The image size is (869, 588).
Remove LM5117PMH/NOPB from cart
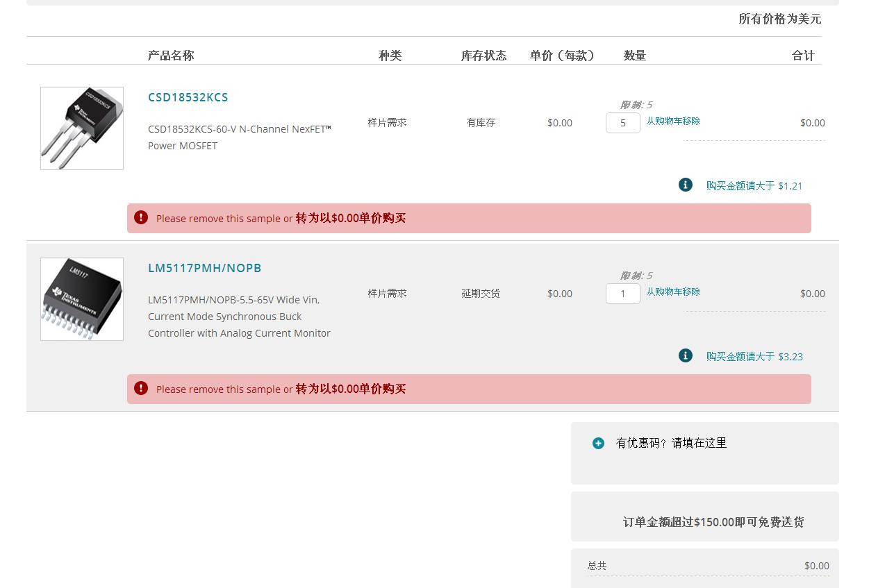pos(673,292)
